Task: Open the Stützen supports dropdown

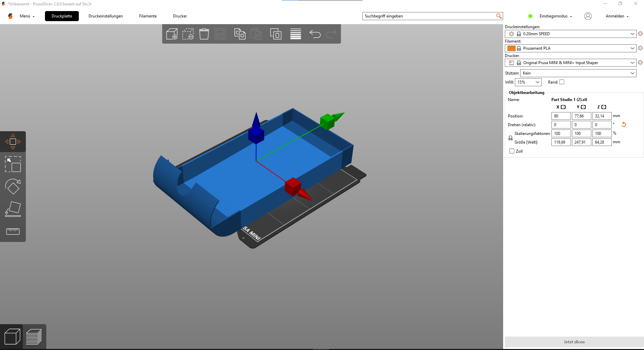Action: pyautogui.click(x=578, y=73)
